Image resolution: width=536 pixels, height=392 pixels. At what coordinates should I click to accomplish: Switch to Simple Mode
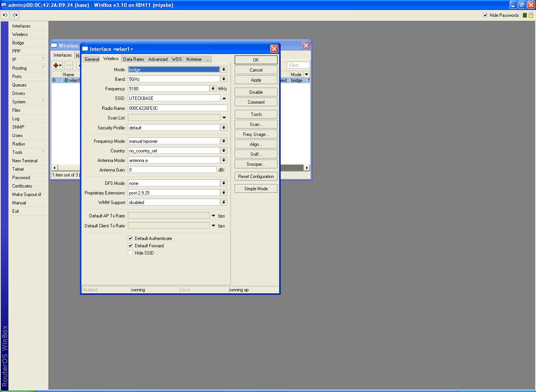coord(256,189)
